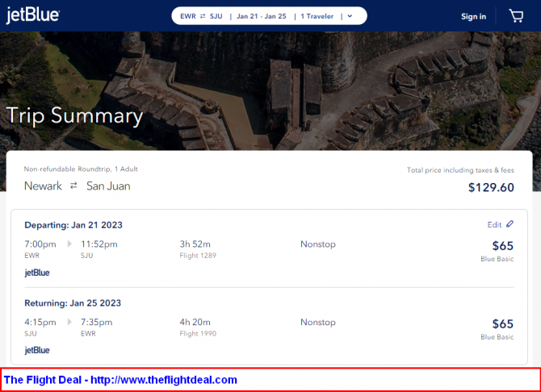Image resolution: width=541 pixels, height=392 pixels.
Task: Click Flight 1990 label
Action: tap(198, 333)
